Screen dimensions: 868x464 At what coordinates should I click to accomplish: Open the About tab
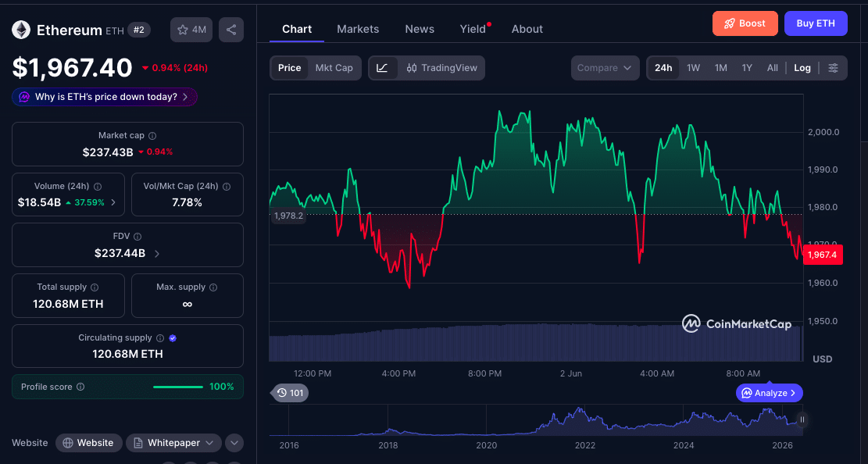tap(527, 29)
